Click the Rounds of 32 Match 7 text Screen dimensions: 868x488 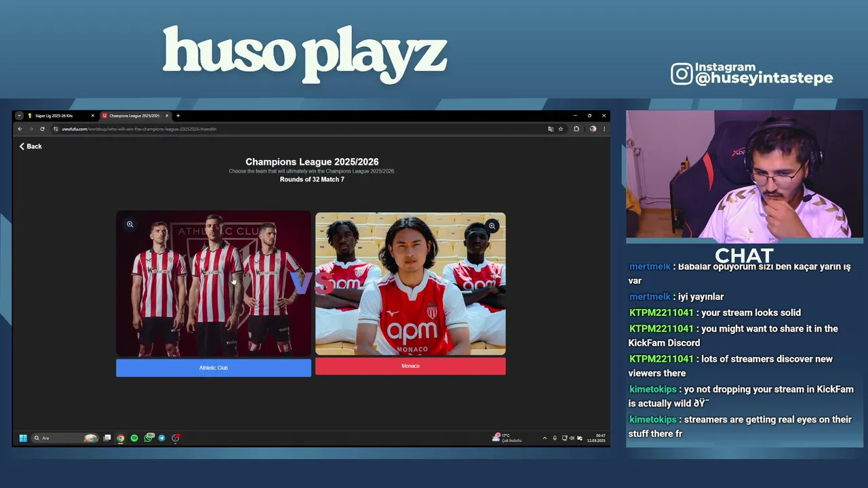pyautogui.click(x=312, y=180)
